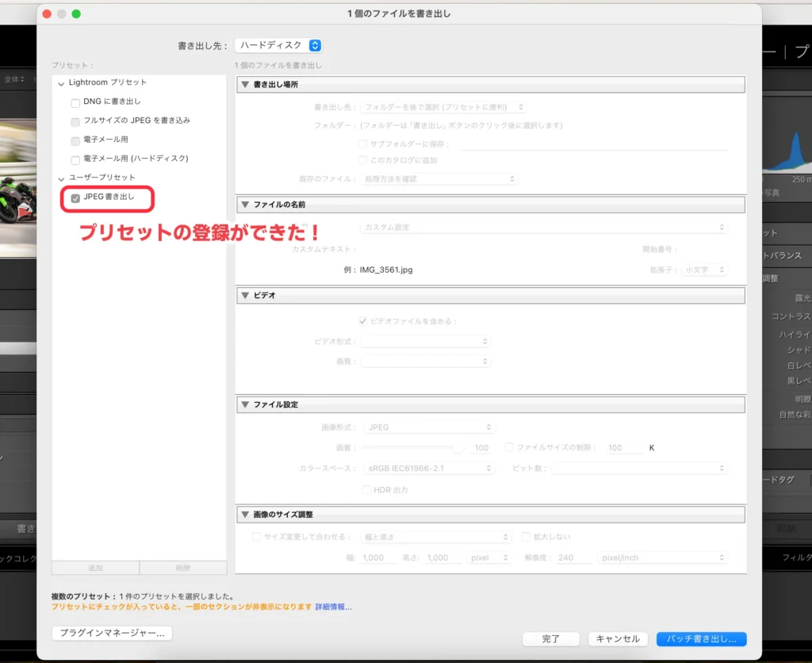
Task: Click the 完了 button
Action: pos(551,638)
